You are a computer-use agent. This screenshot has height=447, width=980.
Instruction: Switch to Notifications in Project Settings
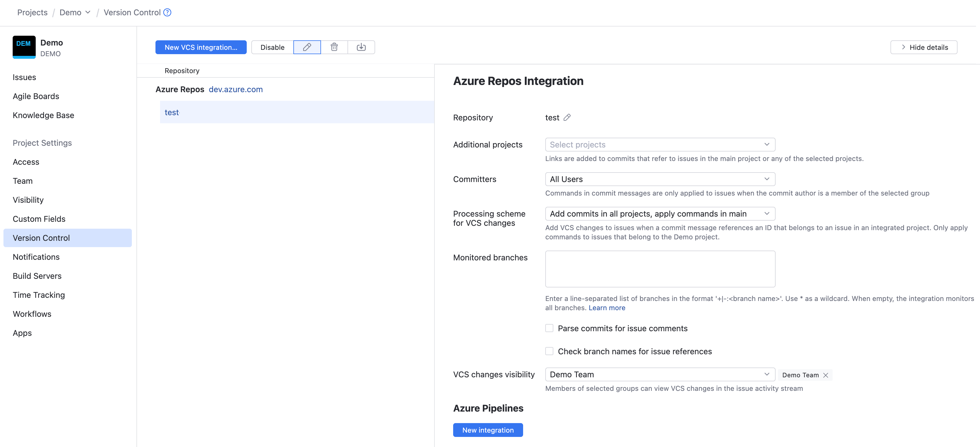point(36,257)
